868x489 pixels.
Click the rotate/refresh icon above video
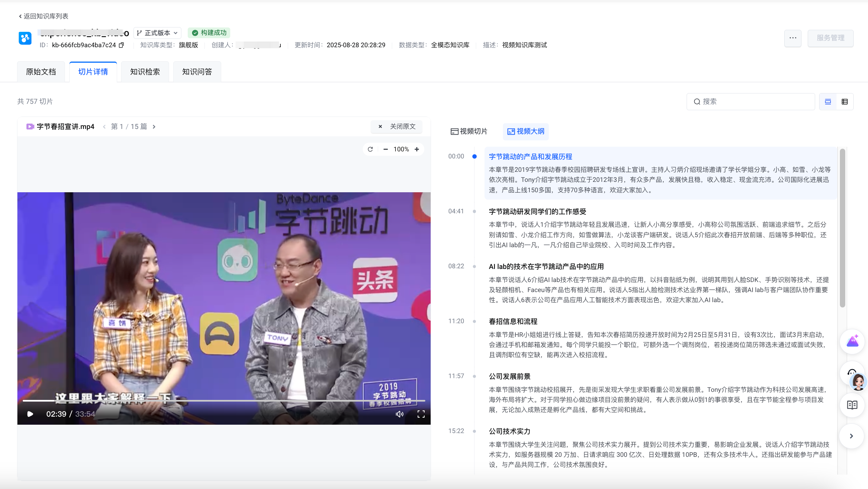370,149
